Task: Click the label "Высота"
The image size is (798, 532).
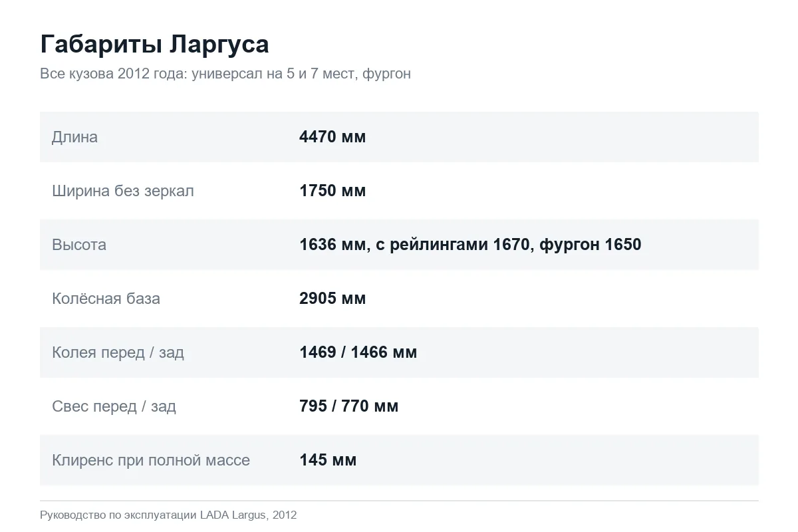Action: pyautogui.click(x=79, y=245)
